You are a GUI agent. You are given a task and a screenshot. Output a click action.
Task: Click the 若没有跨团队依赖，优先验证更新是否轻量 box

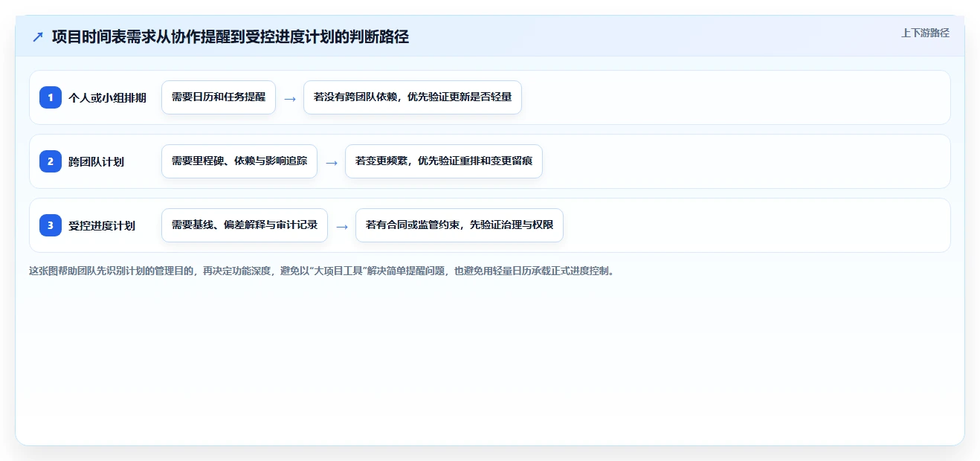(x=413, y=97)
